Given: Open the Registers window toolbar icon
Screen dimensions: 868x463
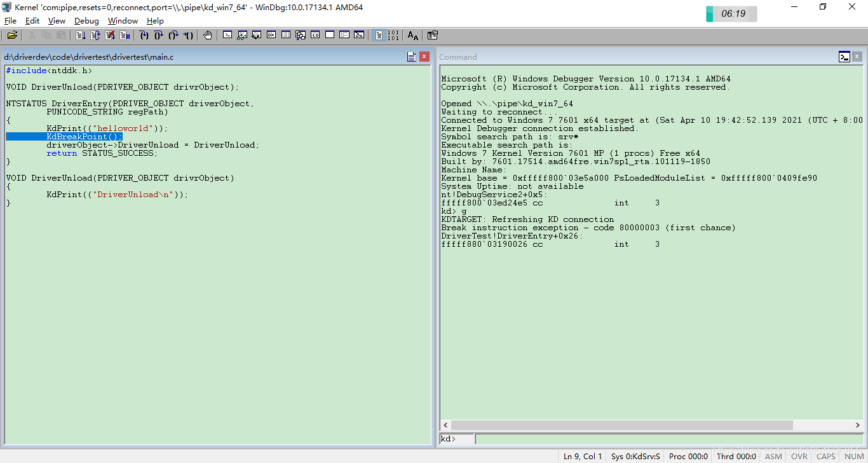Looking at the screenshot, I should tap(271, 35).
